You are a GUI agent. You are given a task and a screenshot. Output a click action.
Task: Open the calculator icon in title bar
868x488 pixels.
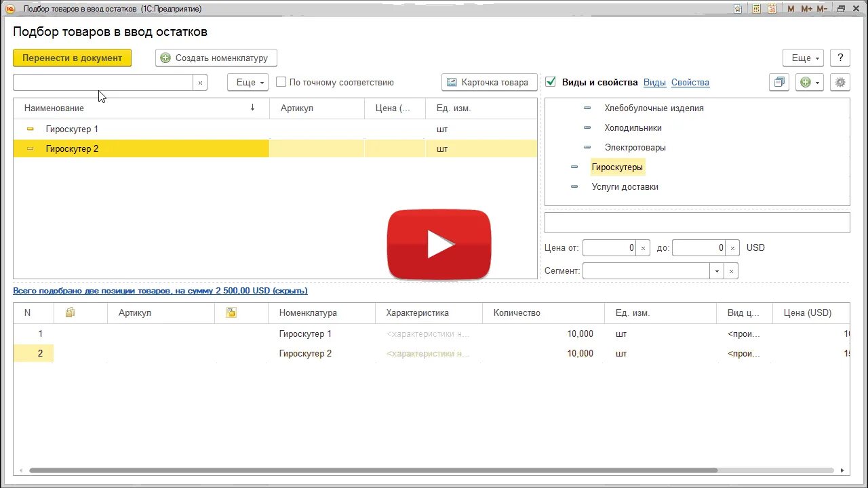(x=756, y=9)
